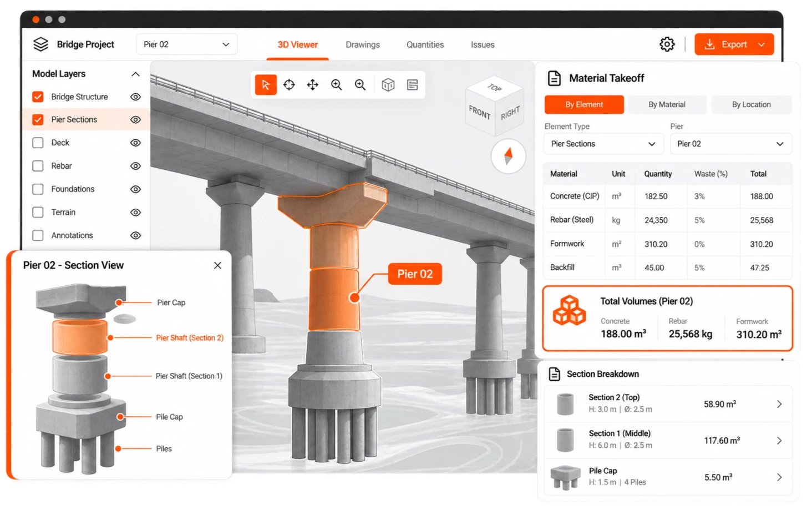
Task: Click the magnifier beside the cube icon
Action: coord(361,85)
